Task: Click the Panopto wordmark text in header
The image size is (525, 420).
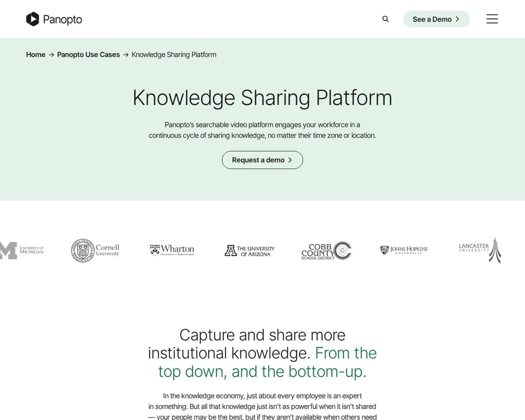Action: (62, 19)
